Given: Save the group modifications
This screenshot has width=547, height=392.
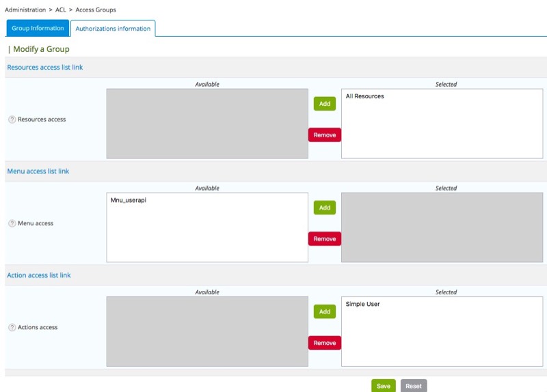Looking at the screenshot, I should (x=384, y=386).
